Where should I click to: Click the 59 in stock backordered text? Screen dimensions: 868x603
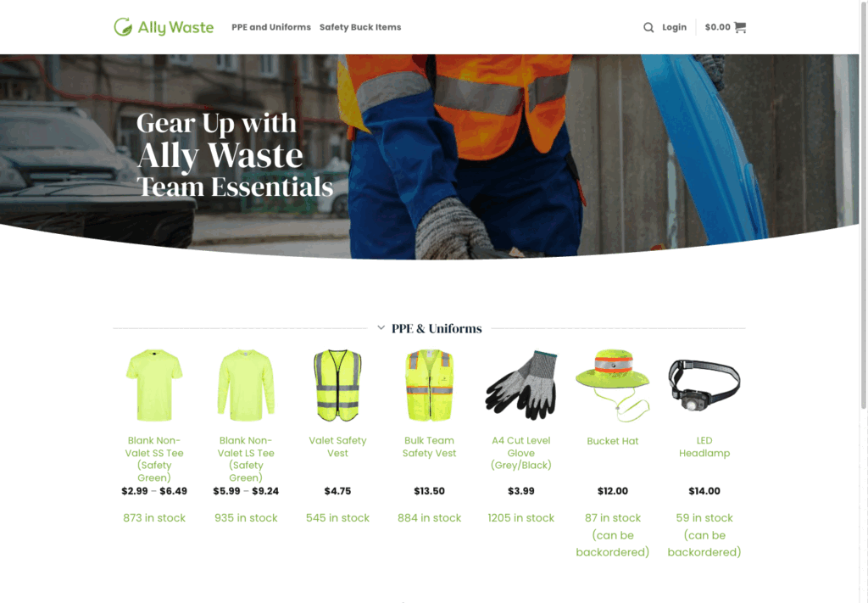point(704,535)
